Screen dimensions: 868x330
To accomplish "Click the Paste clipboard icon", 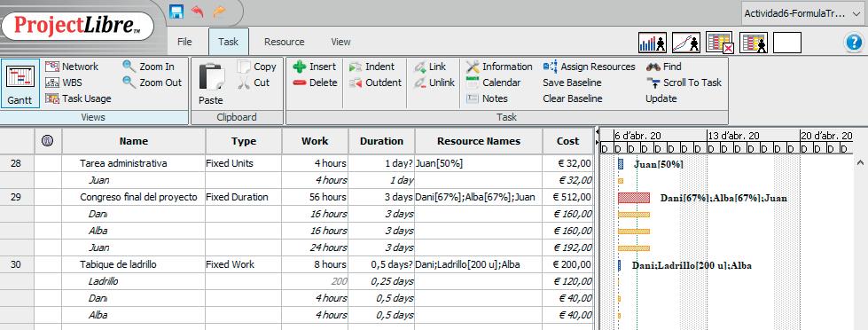I will [212, 76].
